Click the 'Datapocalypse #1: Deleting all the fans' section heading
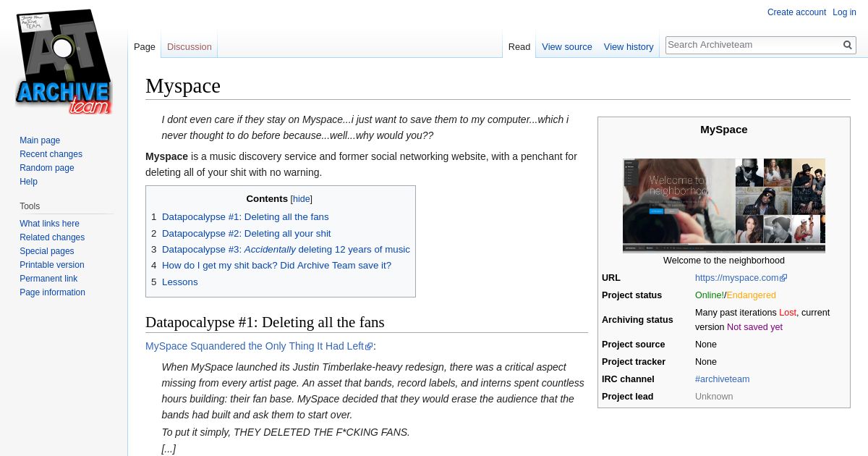This screenshot has width=868, height=456. click(x=265, y=322)
